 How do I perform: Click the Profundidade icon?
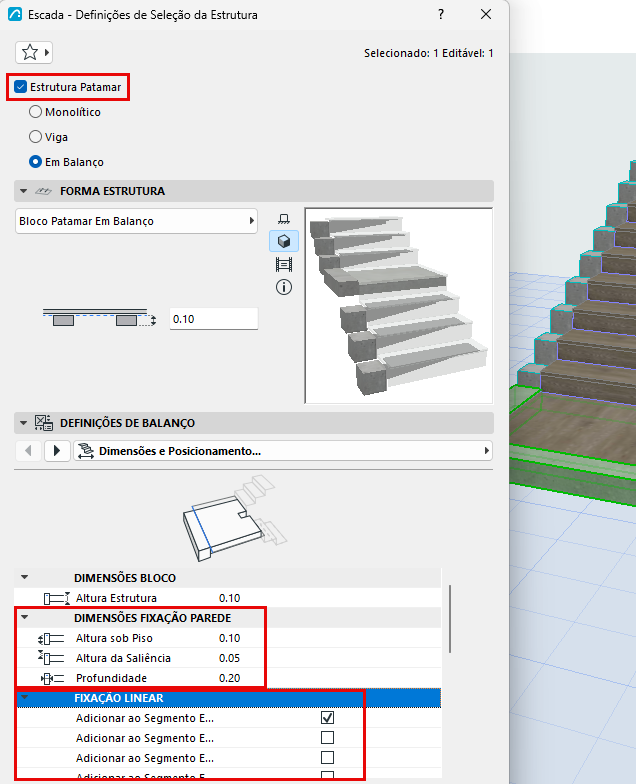(x=52, y=678)
